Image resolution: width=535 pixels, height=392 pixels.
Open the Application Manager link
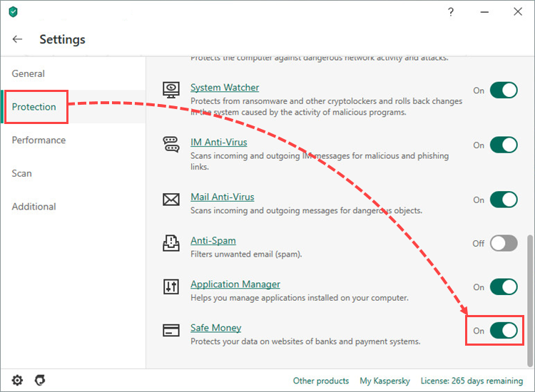pos(235,284)
